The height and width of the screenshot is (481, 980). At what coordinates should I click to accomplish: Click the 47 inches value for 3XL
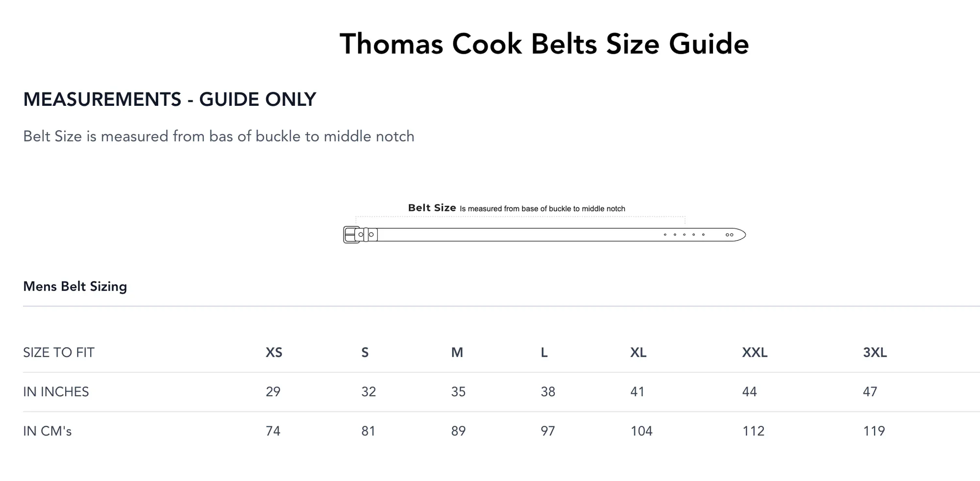(x=870, y=392)
